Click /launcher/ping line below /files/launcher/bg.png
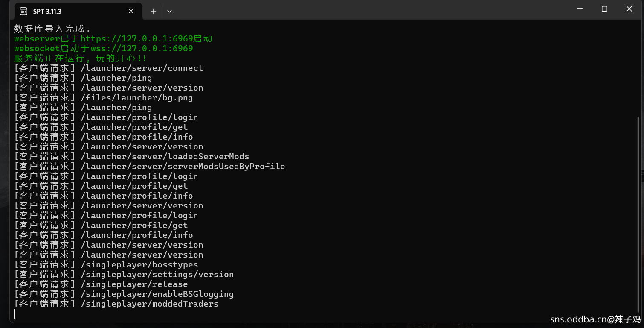The width and height of the screenshot is (644, 328). 83,107
